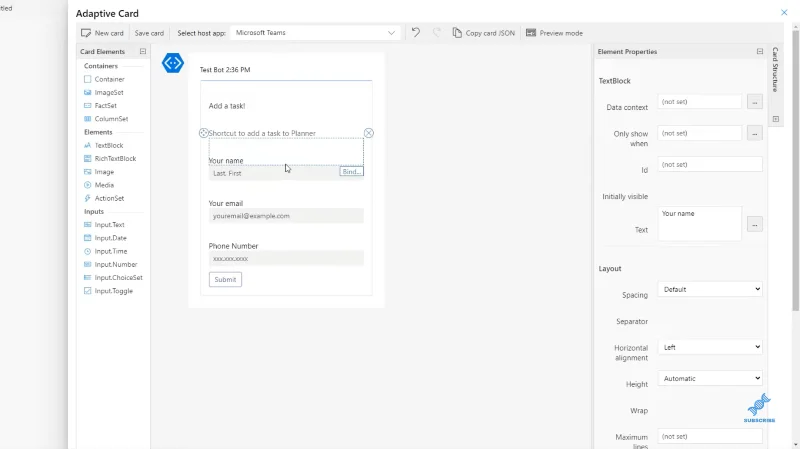Screen dimensions: 800x449
Task: Select the 'Your email' label
Action: point(226,203)
